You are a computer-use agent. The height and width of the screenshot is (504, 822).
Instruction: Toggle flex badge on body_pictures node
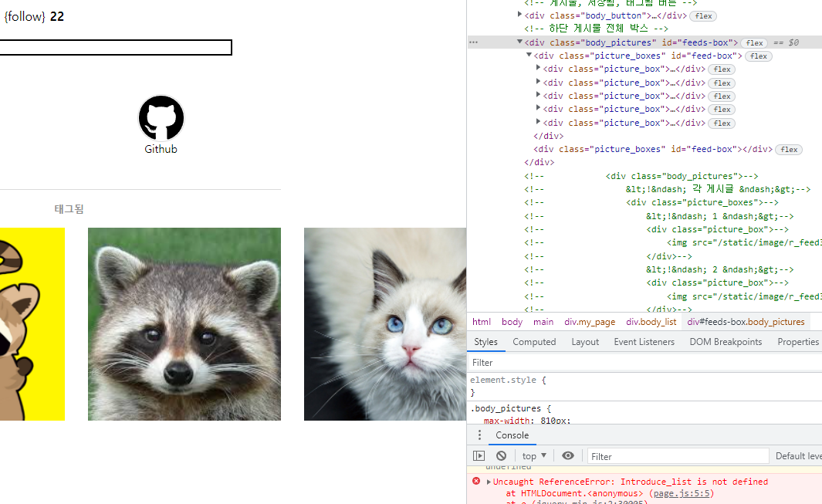[x=754, y=43]
